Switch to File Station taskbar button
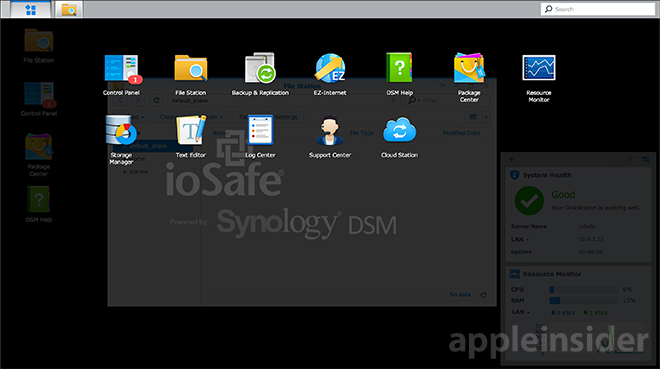660x369 pixels. click(x=69, y=9)
